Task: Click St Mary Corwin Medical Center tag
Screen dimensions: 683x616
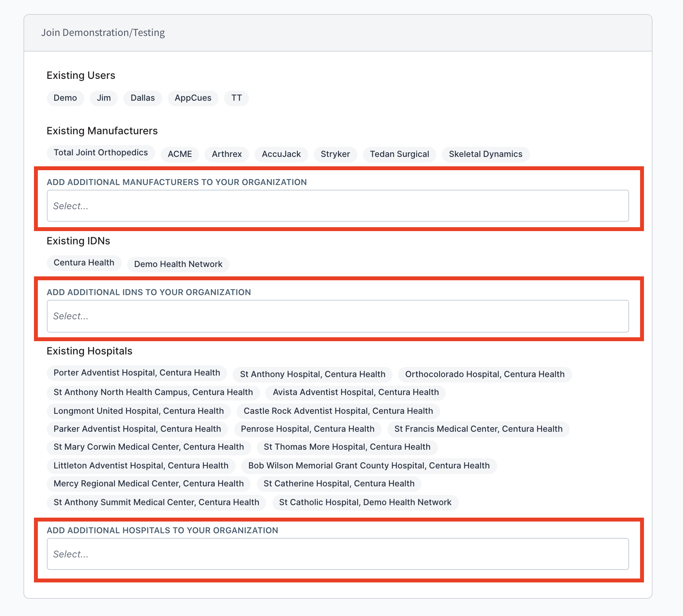Action: [x=149, y=447]
